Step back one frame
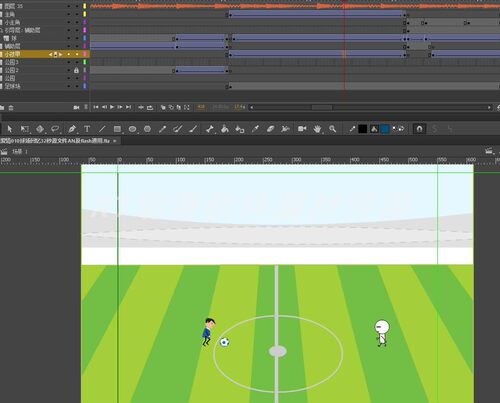The width and height of the screenshot is (500, 403). [x=104, y=107]
